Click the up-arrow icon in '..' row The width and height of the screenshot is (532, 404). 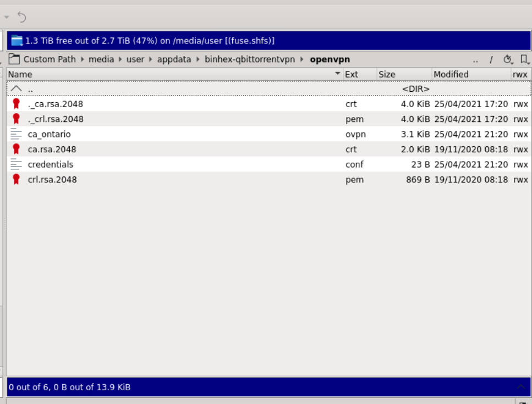tap(17, 89)
